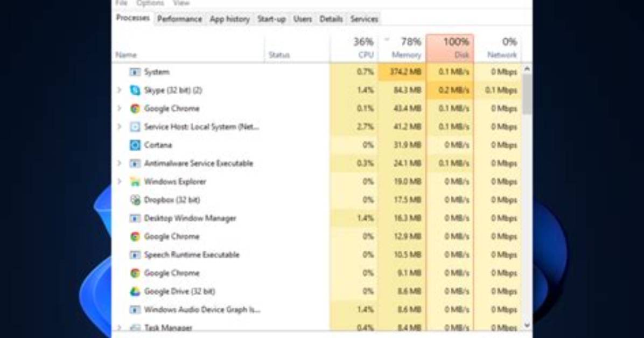Open the View menu
This screenshot has height=338, width=644.
[181, 3]
